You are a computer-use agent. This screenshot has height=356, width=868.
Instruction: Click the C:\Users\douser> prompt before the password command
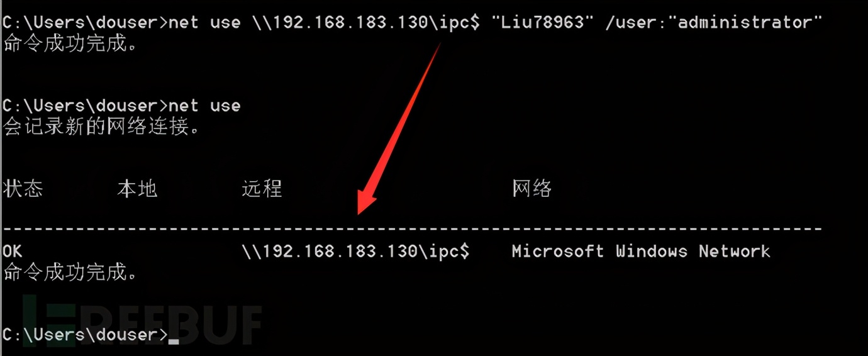86,23
